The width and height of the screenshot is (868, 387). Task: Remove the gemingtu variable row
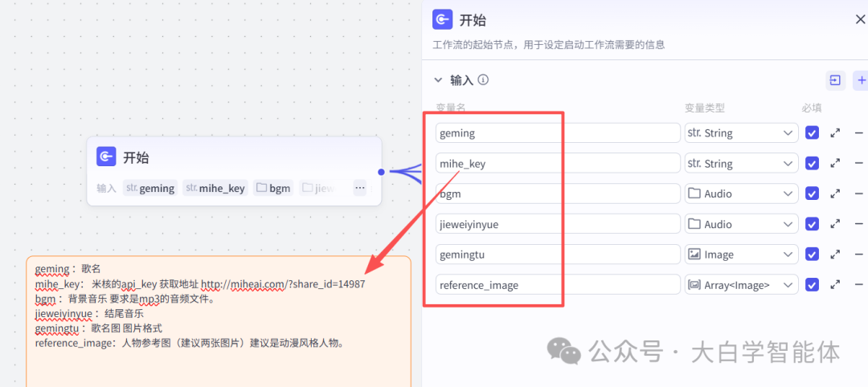859,255
